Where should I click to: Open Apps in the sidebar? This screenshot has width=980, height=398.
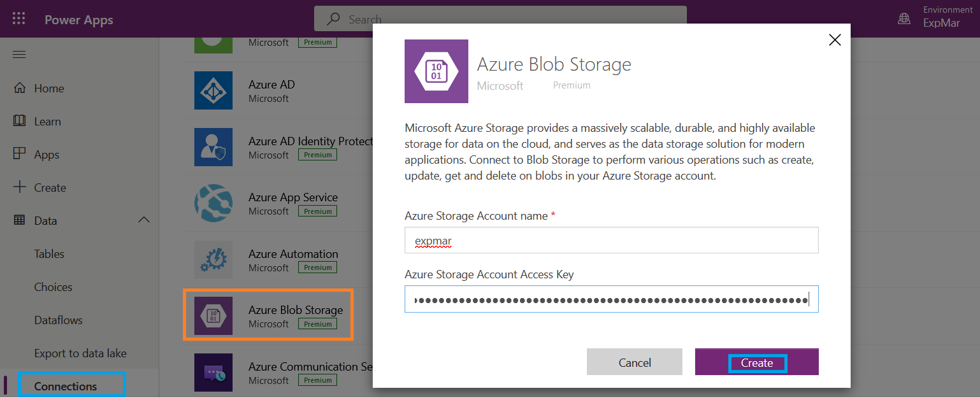pyautogui.click(x=47, y=155)
